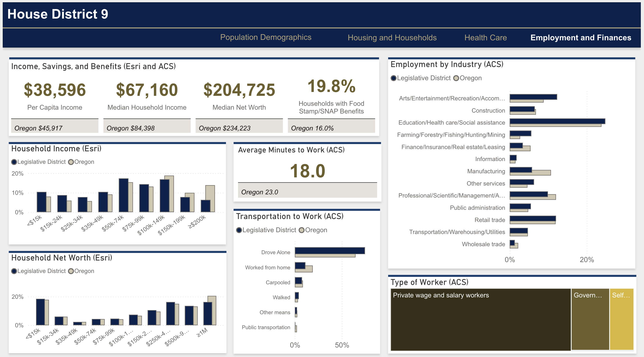Click Education/Health care/Social assistance district bar
Viewport: 644px width, 357px height.
[x=557, y=121]
